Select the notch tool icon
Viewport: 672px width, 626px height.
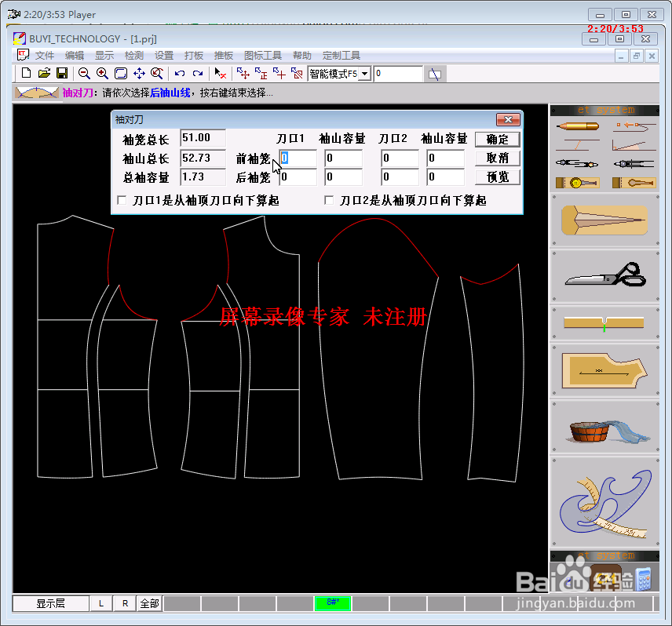point(604,323)
